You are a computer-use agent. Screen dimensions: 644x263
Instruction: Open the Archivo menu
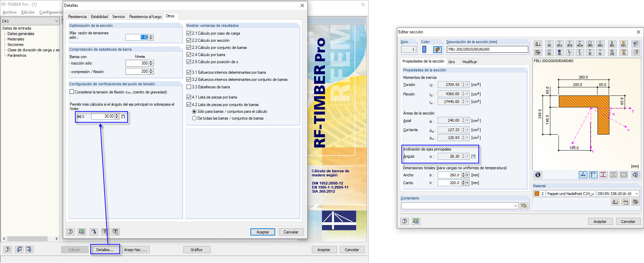click(x=10, y=12)
